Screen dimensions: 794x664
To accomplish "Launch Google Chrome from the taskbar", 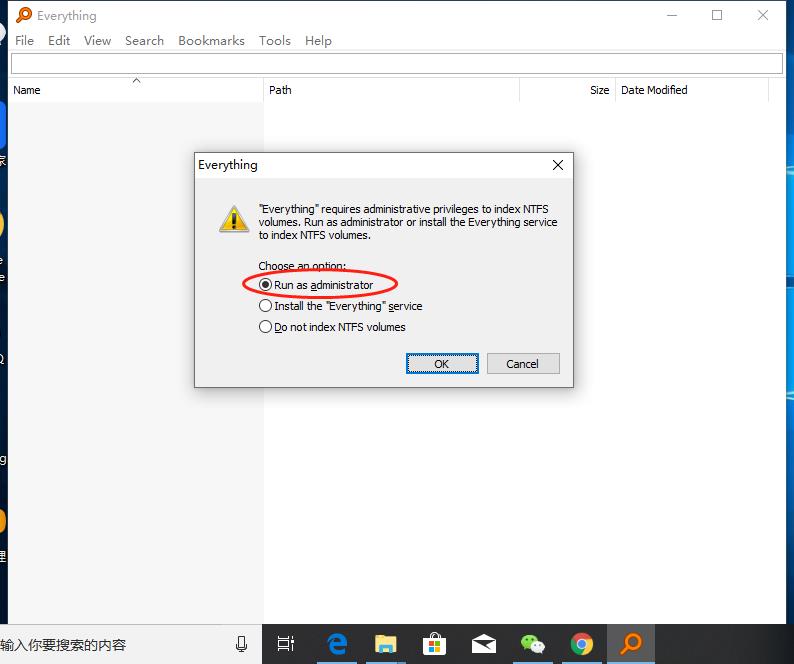I will 581,644.
